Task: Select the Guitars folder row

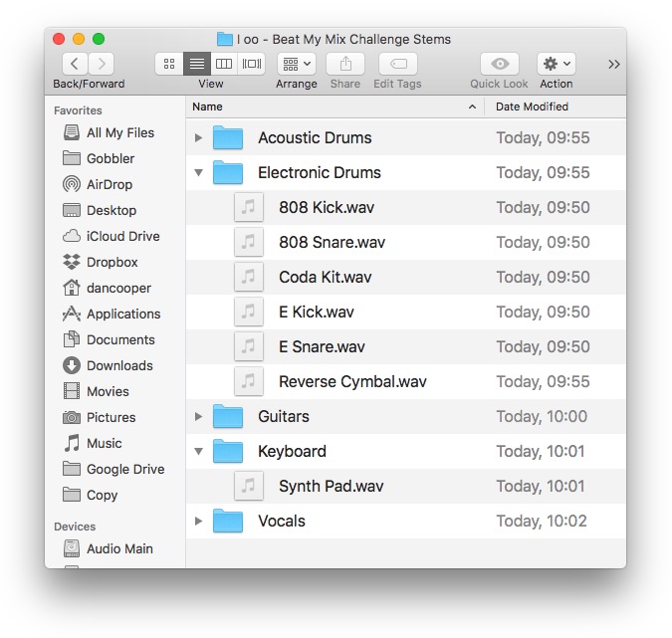Action: pyautogui.click(x=406, y=416)
